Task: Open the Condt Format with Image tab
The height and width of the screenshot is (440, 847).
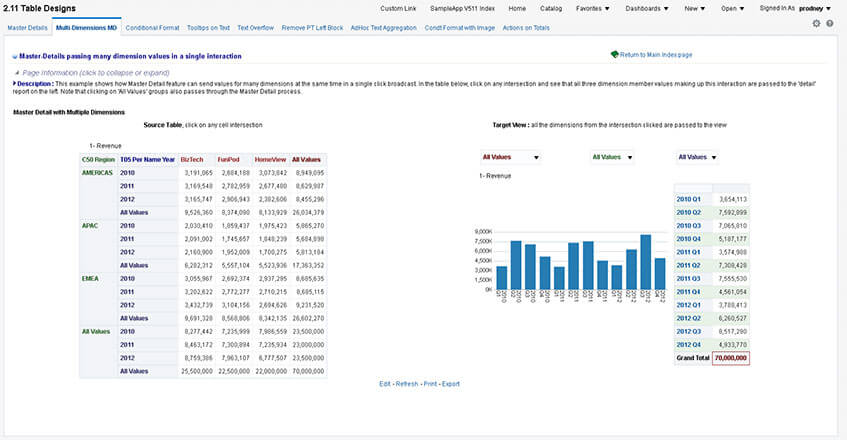Action: (460, 28)
